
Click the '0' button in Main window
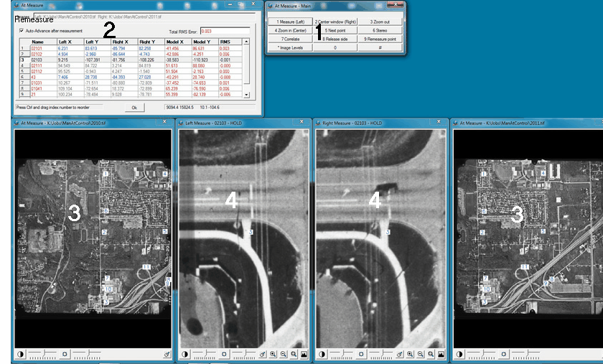pos(335,47)
